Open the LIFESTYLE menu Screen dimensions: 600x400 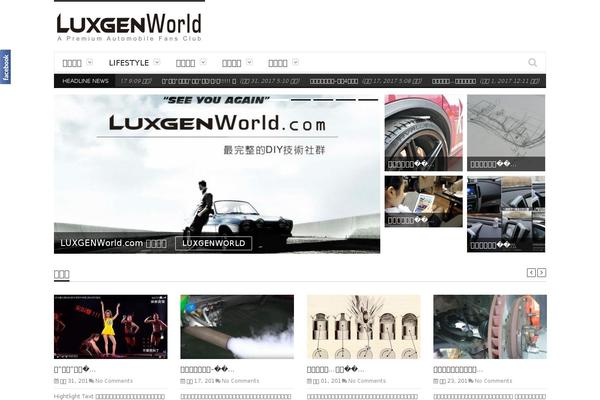click(x=129, y=63)
